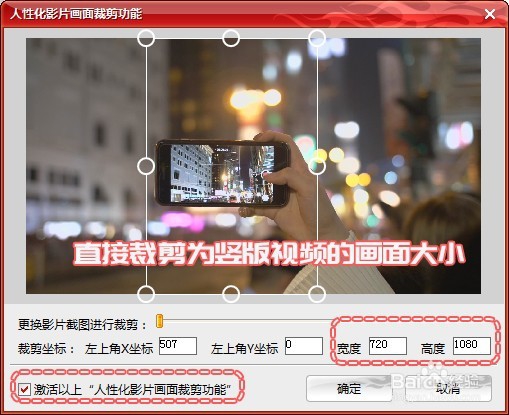Screen dimensions: 509x415
Task: Click the 更换影片截图进行裁剪： label
Action: click(82, 324)
